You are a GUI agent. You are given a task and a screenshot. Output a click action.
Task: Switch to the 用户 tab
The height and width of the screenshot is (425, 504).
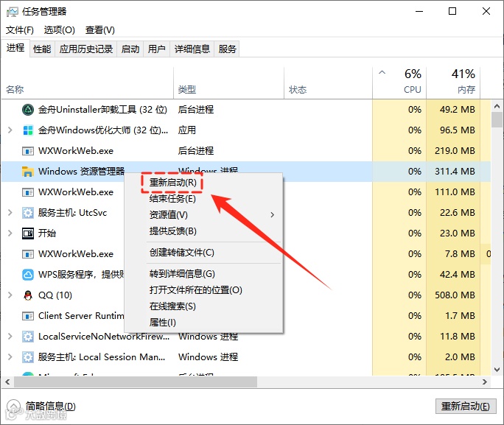pyautogui.click(x=156, y=49)
